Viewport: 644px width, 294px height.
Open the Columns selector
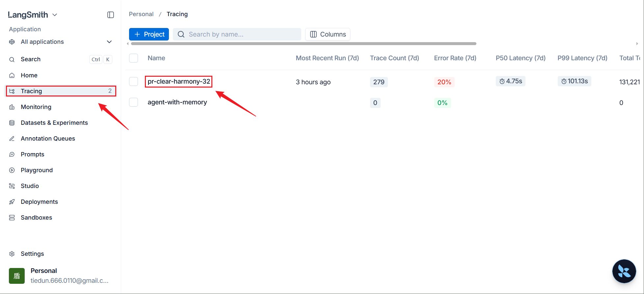pos(328,34)
